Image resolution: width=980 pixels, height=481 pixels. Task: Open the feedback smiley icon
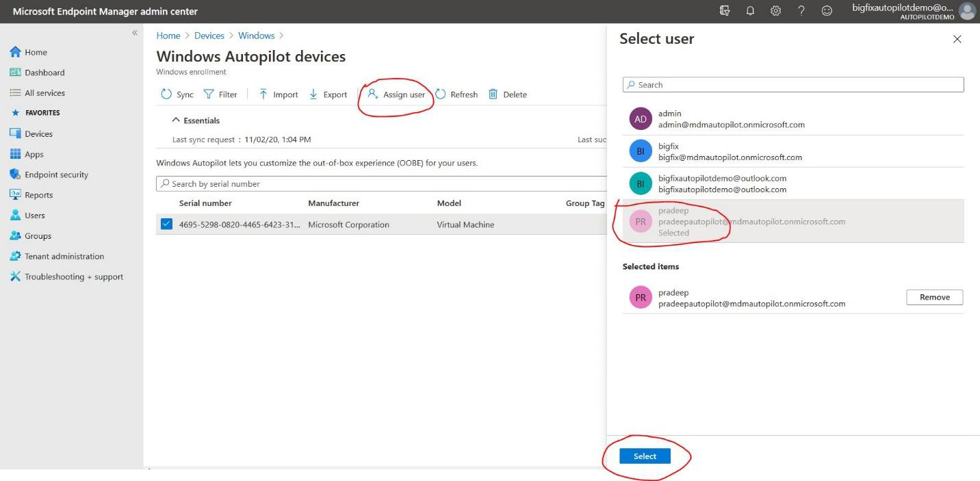(x=827, y=11)
